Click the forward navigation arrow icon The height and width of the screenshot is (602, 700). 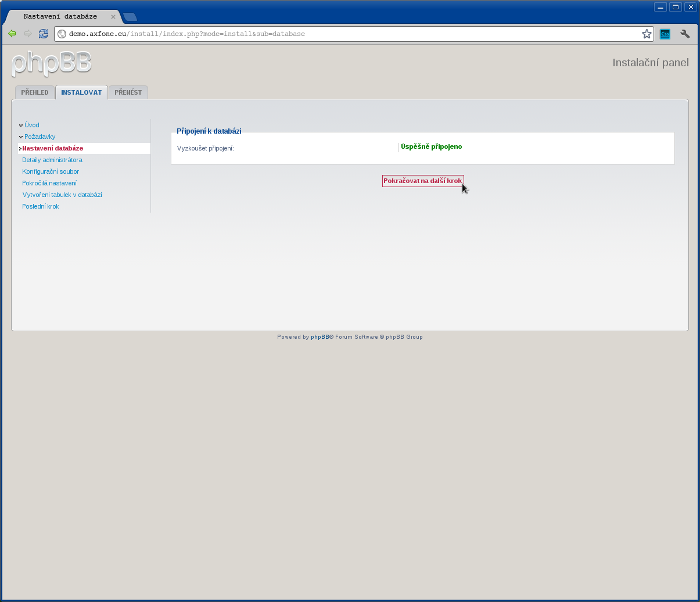[x=27, y=34]
